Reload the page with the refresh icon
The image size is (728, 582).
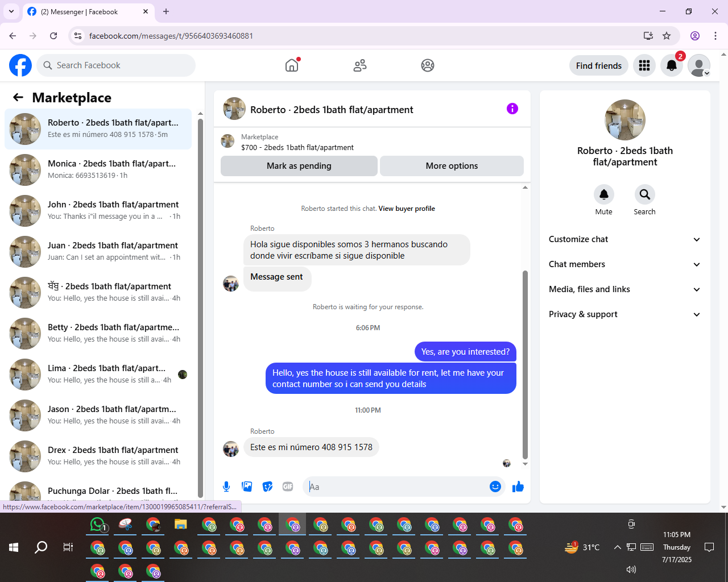(x=53, y=36)
